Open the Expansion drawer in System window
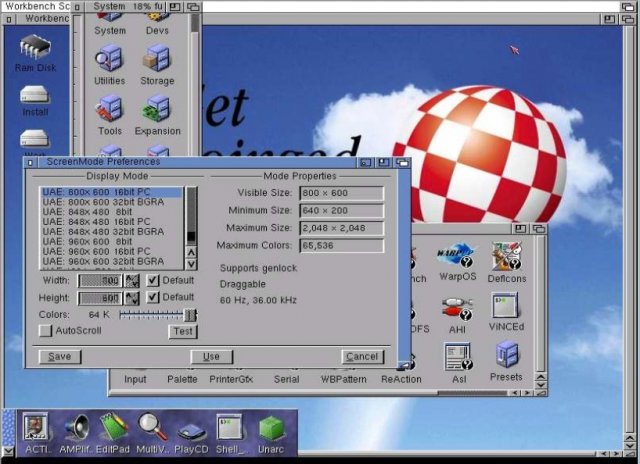This screenshot has width=640, height=464. [158, 115]
